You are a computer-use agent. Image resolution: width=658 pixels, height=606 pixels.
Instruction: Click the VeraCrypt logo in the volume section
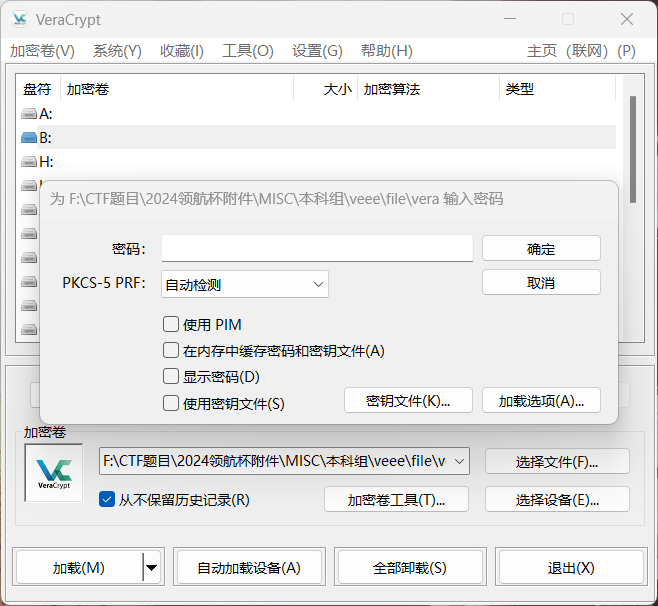click(x=53, y=473)
